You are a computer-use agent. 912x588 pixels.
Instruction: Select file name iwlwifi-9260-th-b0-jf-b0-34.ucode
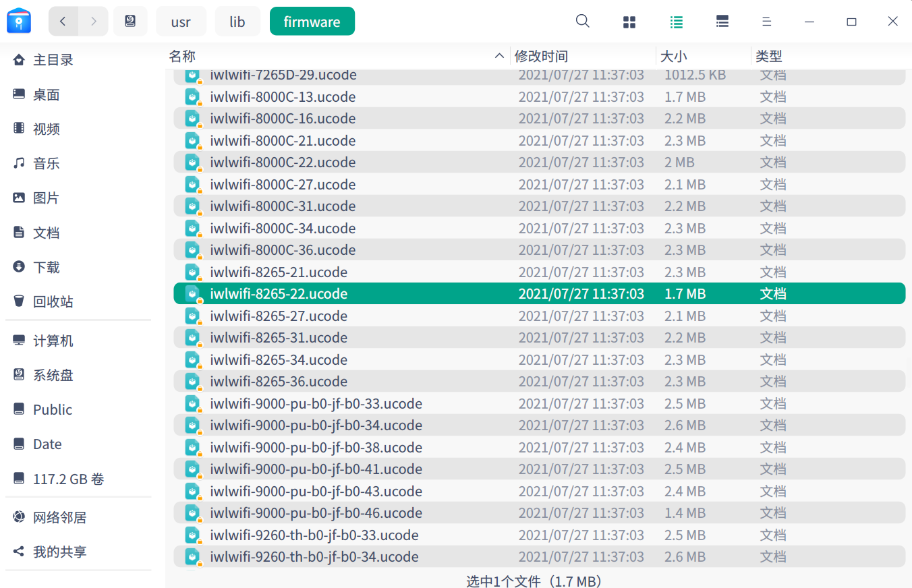click(x=314, y=557)
